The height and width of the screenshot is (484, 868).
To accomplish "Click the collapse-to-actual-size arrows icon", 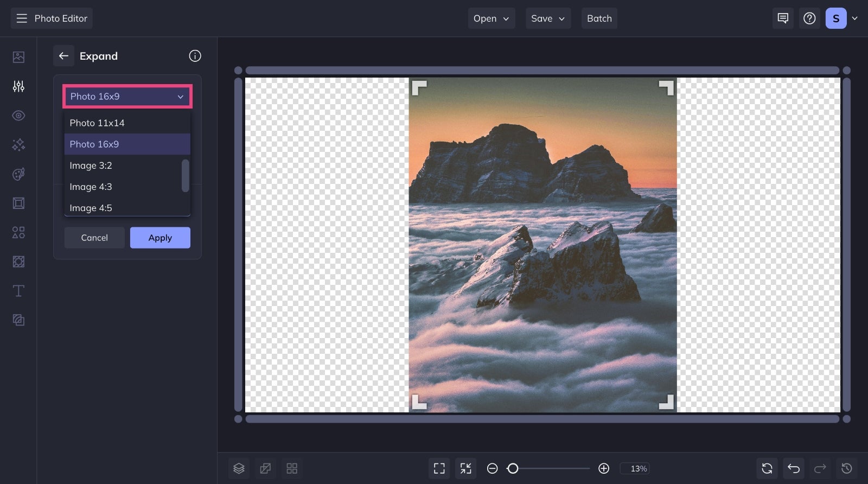I will click(x=466, y=468).
